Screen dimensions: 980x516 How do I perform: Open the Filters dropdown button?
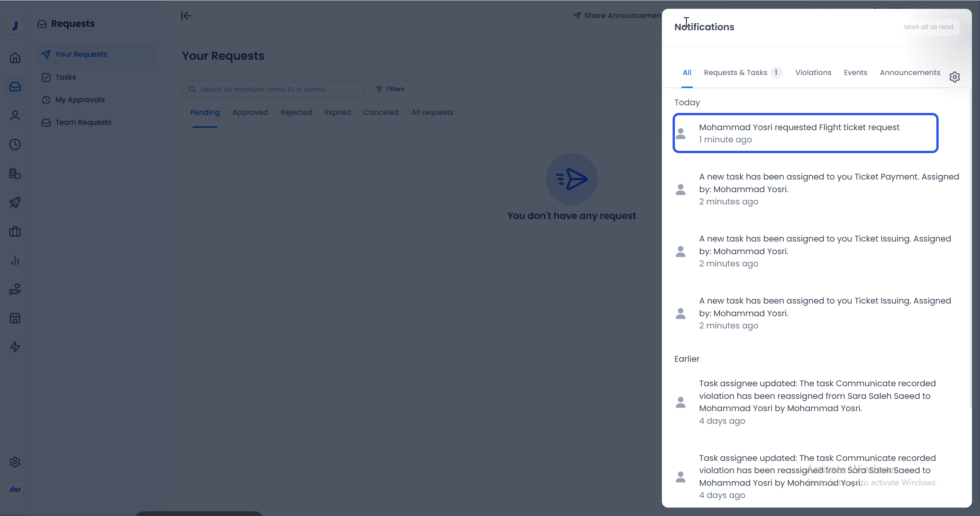(390, 89)
